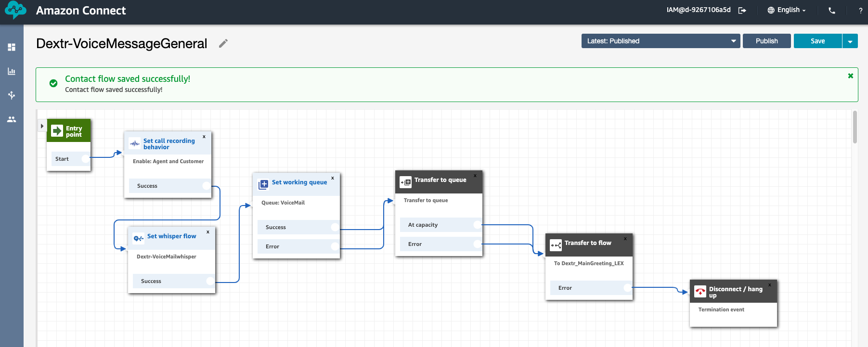Remove the Transfer to queue block
The image size is (868, 347).
click(475, 176)
